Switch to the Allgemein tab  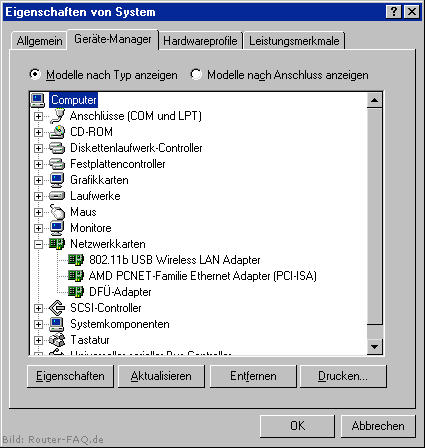point(39,41)
